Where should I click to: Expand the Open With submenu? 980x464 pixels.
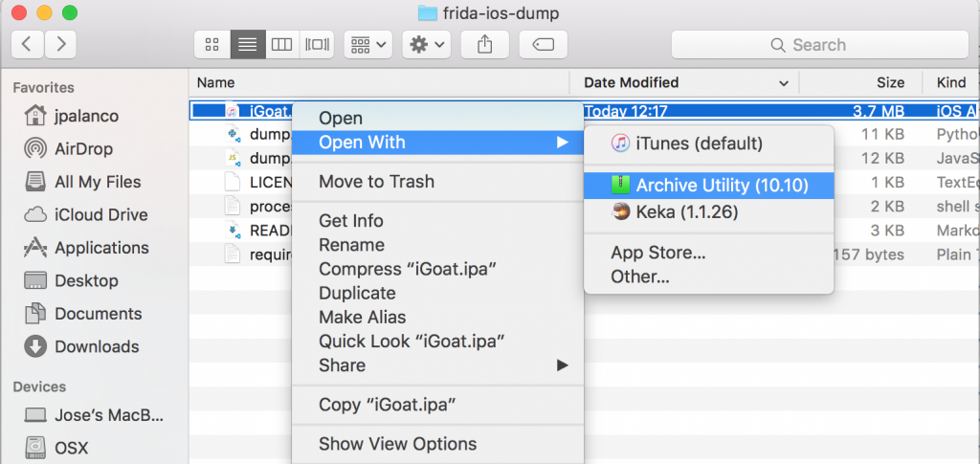pyautogui.click(x=438, y=143)
